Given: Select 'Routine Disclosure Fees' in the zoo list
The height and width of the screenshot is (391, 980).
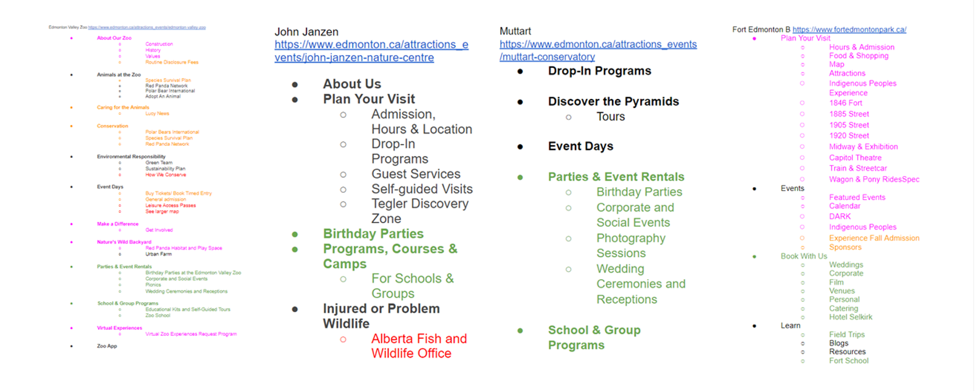Looking at the screenshot, I should point(172,62).
